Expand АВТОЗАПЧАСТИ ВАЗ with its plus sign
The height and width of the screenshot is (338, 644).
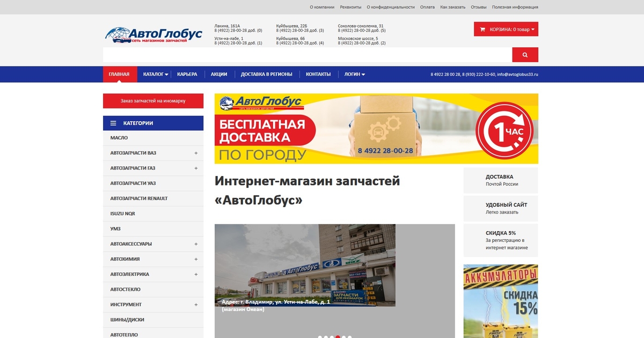pyautogui.click(x=196, y=153)
